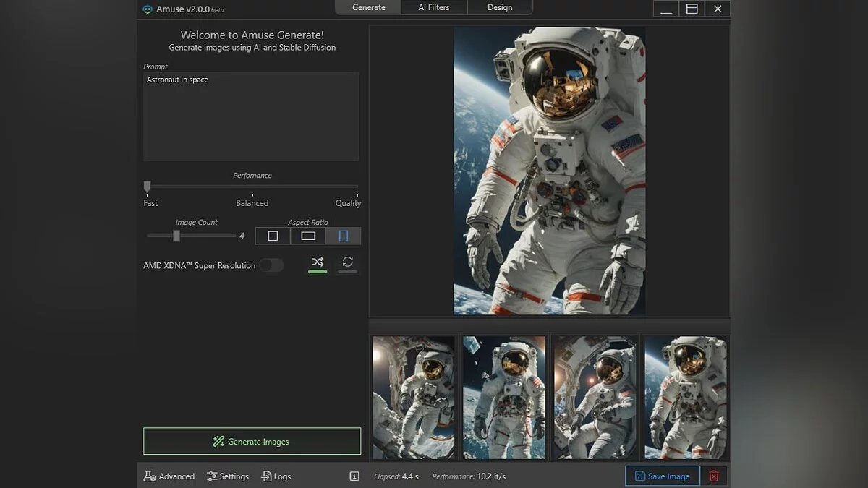Click the Save Image button
Image resolution: width=868 pixels, height=488 pixels.
coord(662,476)
